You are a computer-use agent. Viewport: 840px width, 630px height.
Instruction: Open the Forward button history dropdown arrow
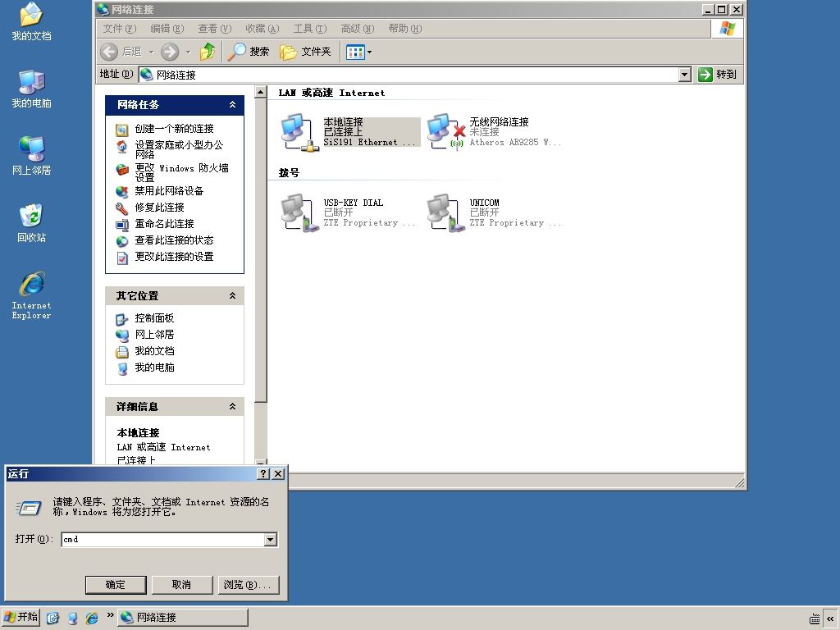(x=188, y=52)
